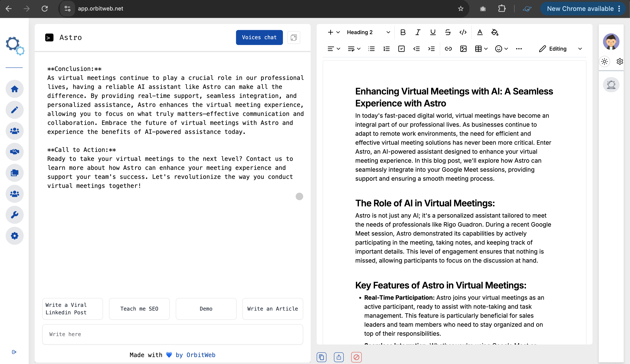Image resolution: width=630 pixels, height=364 pixels.
Task: Toggle the light/dark theme sun icon
Action: click(x=604, y=61)
